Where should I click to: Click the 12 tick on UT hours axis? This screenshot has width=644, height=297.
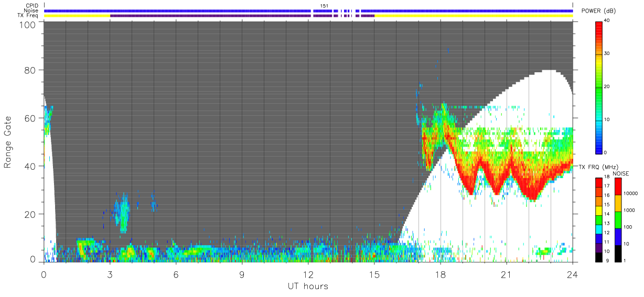(x=308, y=274)
